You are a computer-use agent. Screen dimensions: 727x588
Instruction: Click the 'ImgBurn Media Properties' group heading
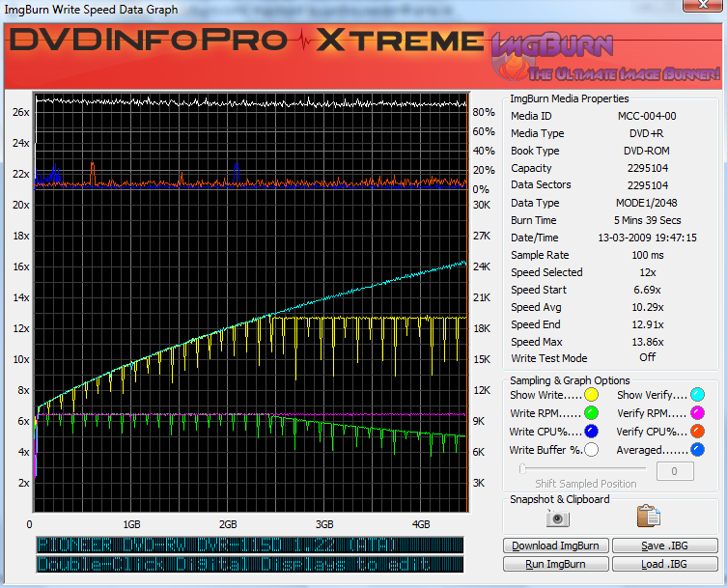pyautogui.click(x=570, y=98)
